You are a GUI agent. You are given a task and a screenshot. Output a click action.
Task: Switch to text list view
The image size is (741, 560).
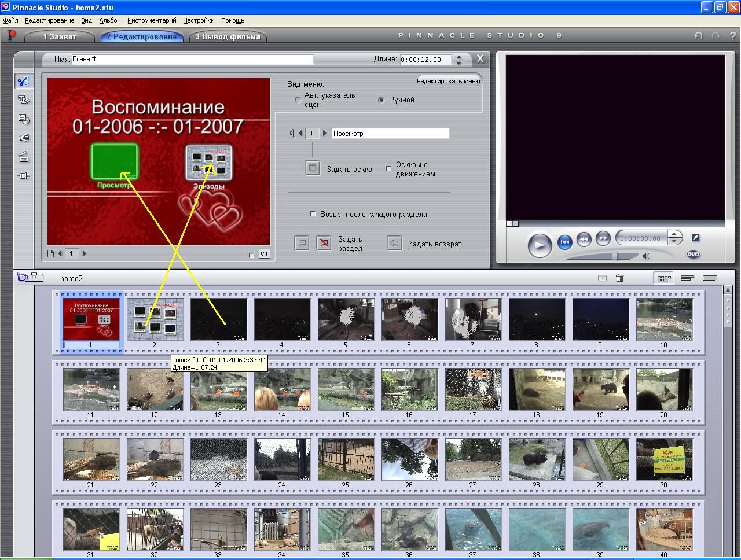710,278
